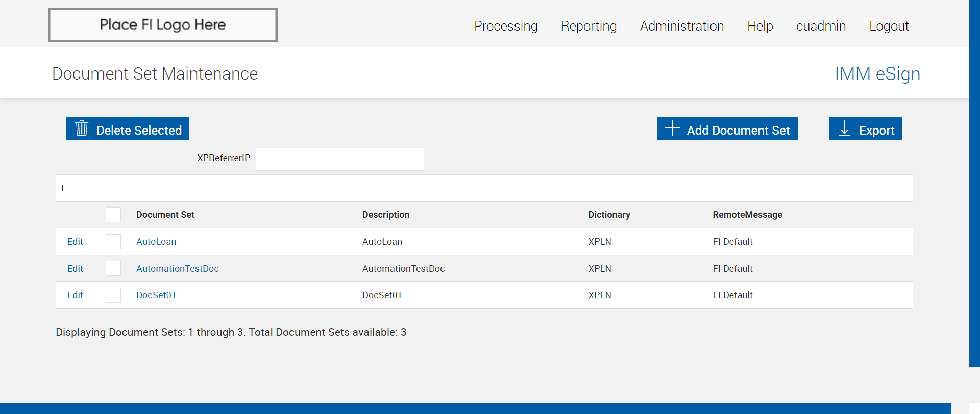The width and height of the screenshot is (980, 414).
Task: Tick the DocSet01 row checkbox
Action: tap(113, 295)
